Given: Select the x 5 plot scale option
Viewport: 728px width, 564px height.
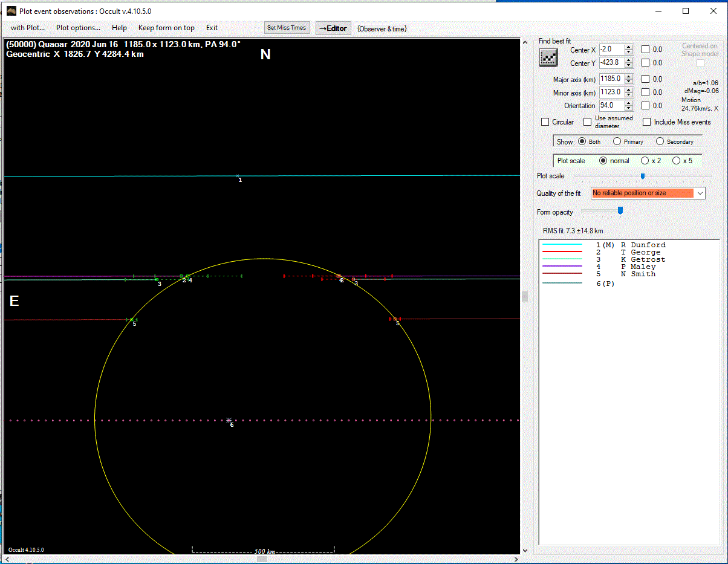Looking at the screenshot, I should (x=676, y=161).
